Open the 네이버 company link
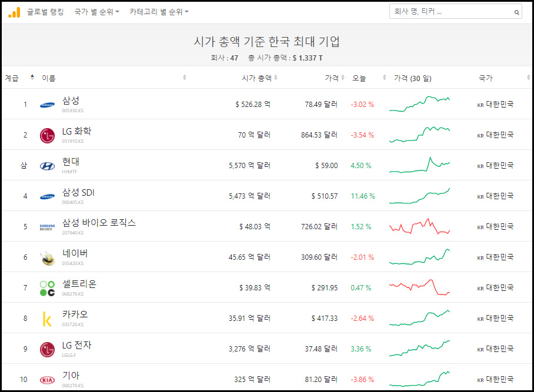534x392 pixels. (x=75, y=253)
